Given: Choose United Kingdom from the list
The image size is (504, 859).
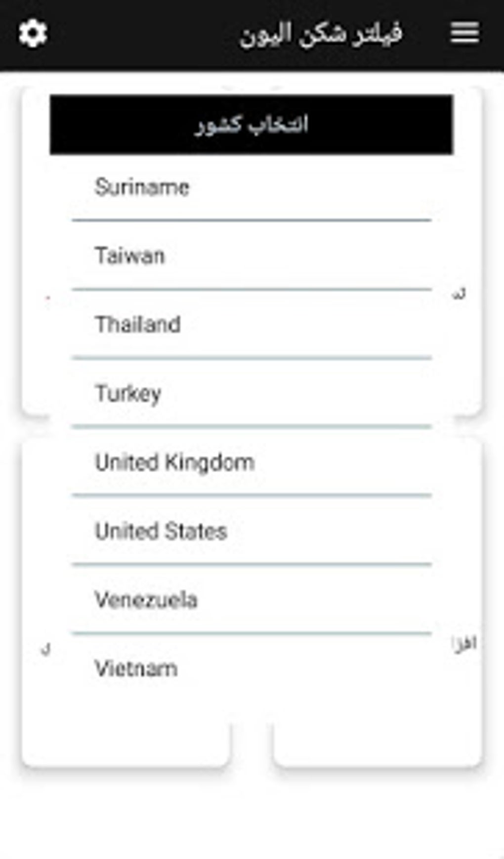Looking at the screenshot, I should tap(251, 462).
